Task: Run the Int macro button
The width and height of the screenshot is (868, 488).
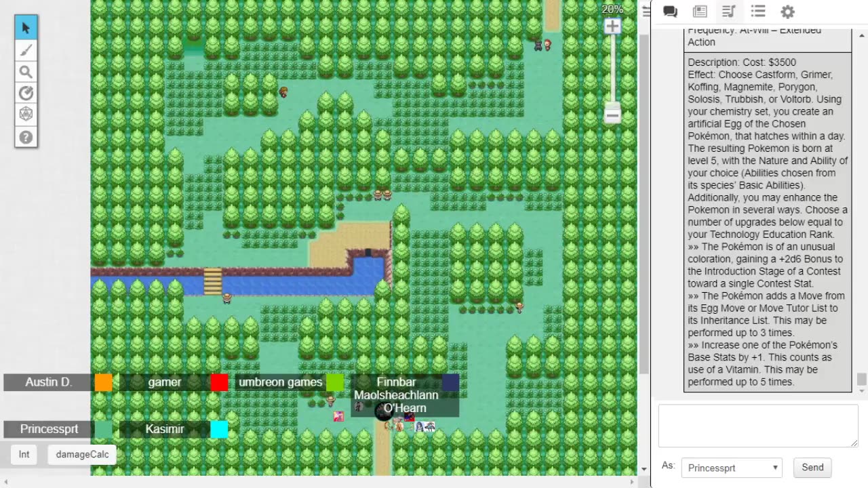Action: point(24,454)
